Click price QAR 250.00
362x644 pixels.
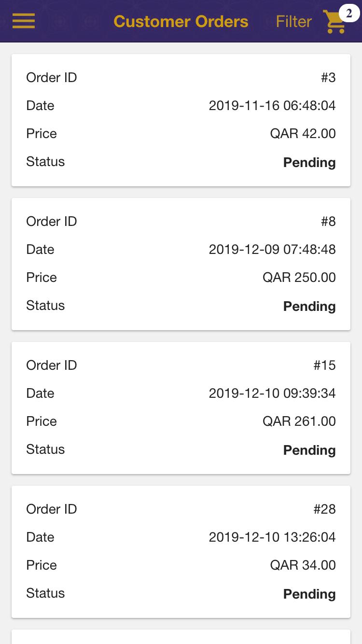(x=299, y=278)
